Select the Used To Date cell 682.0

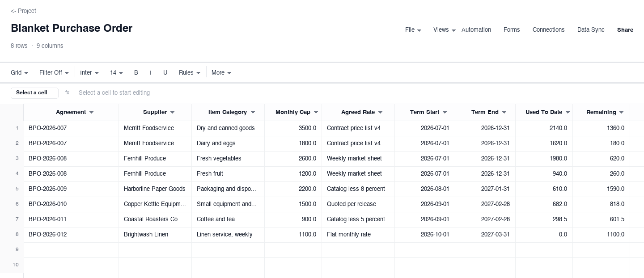click(x=544, y=204)
